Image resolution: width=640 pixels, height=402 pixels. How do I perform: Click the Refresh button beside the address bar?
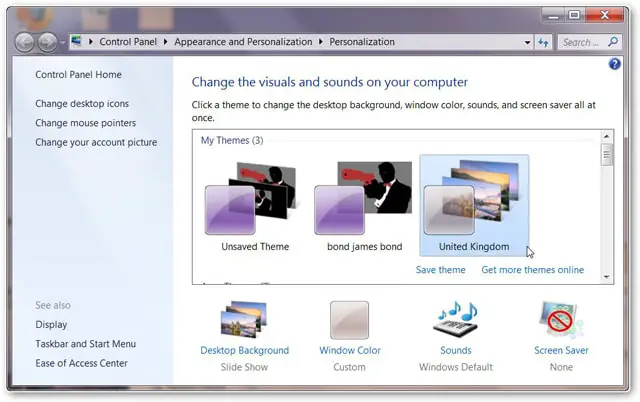(543, 42)
